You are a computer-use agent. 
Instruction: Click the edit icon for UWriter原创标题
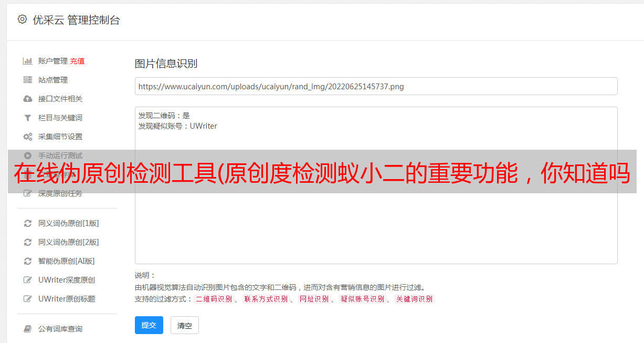(28, 299)
